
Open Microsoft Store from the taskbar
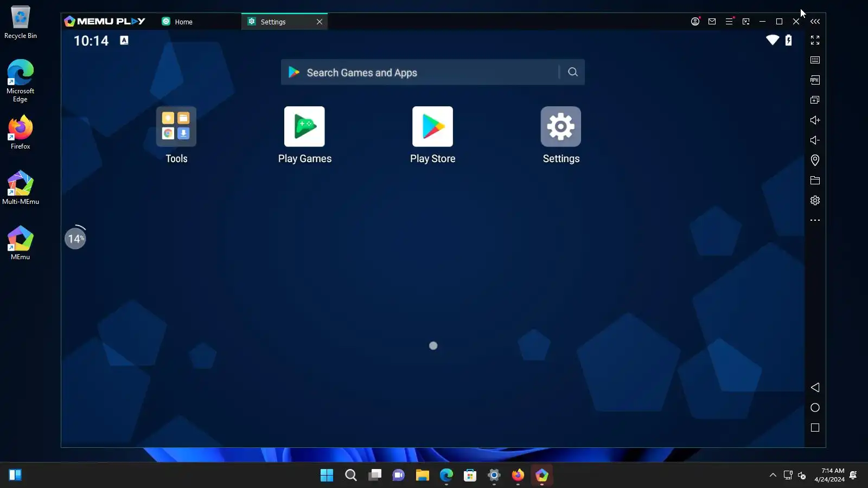click(x=470, y=476)
